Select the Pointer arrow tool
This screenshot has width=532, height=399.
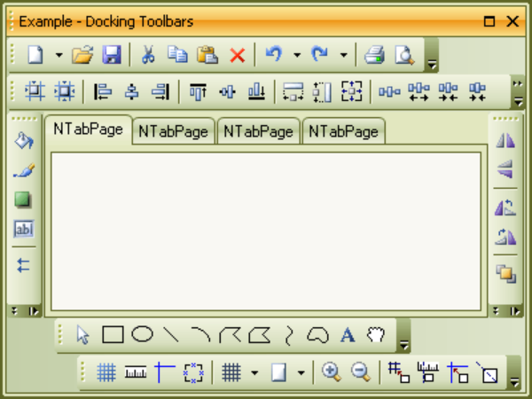[x=82, y=335]
